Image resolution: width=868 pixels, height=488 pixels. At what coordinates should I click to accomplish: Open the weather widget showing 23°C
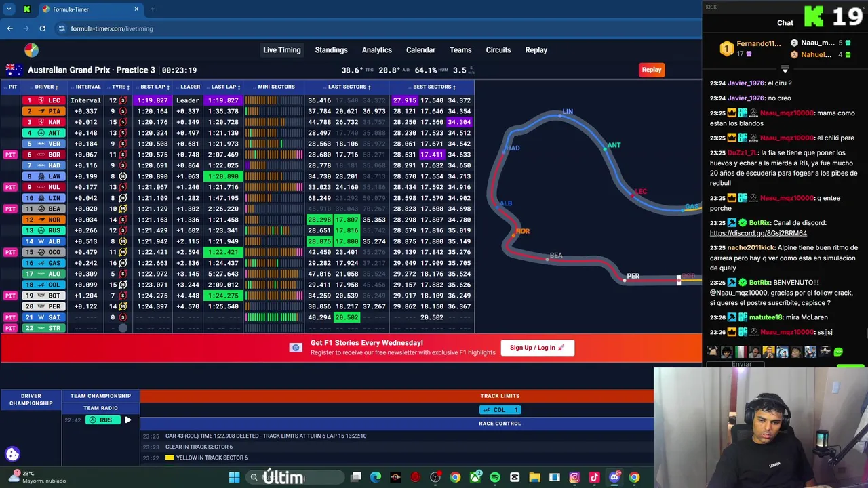click(x=37, y=477)
